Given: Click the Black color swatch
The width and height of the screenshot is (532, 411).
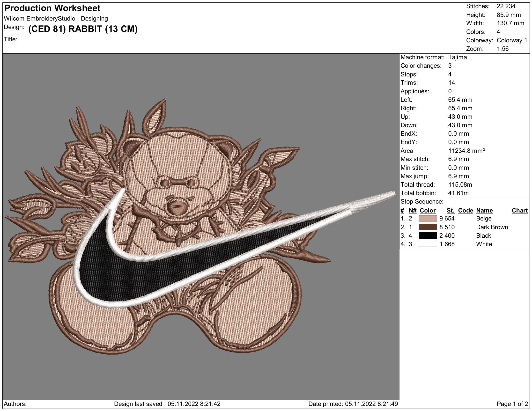Looking at the screenshot, I should pyautogui.click(x=428, y=235).
